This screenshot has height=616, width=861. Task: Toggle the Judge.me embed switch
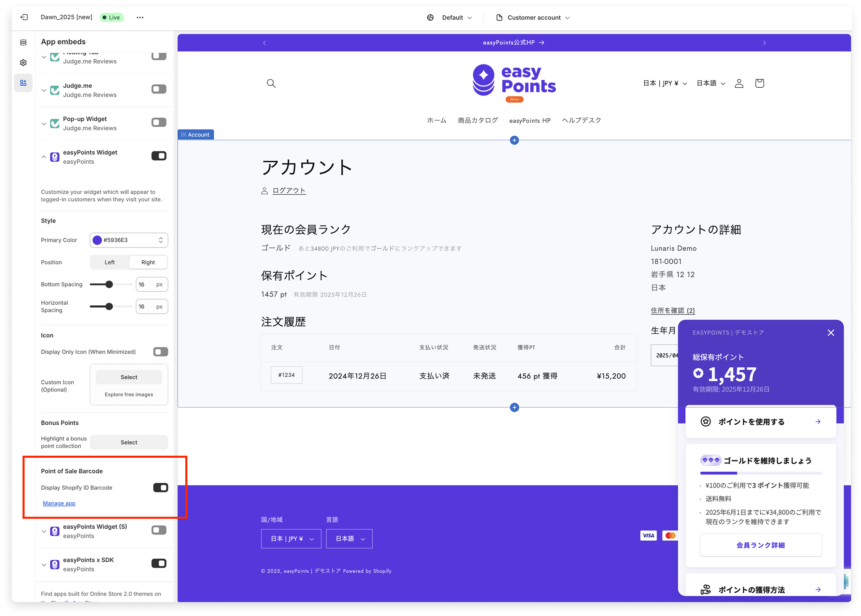click(x=159, y=89)
